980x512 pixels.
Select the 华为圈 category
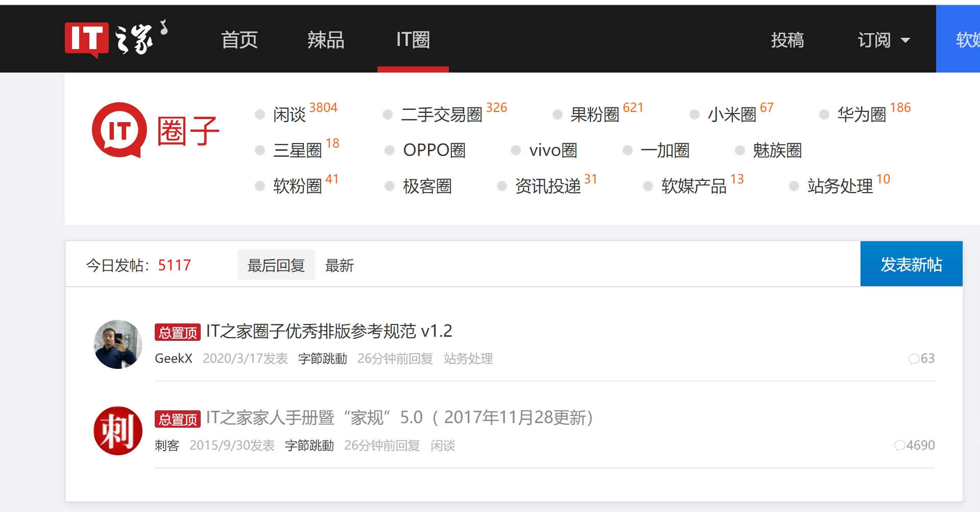point(861,114)
